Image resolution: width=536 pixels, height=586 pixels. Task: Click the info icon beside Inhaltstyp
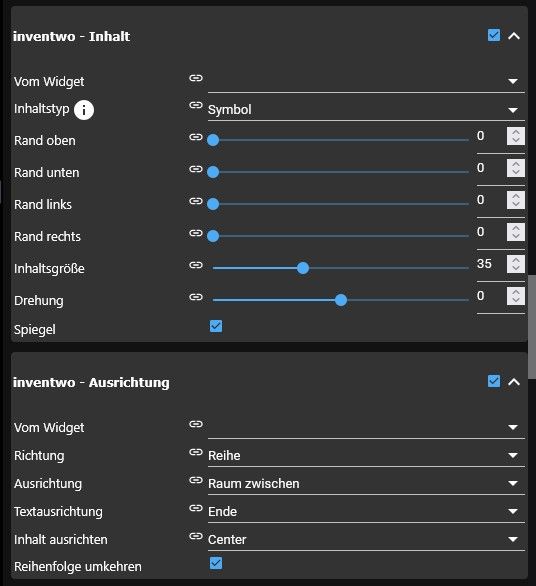coord(84,110)
